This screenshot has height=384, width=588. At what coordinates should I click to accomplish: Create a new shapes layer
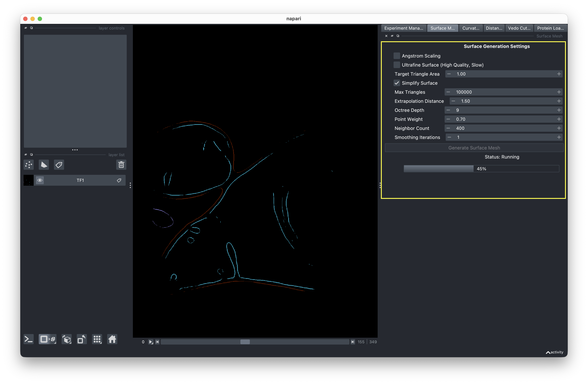click(44, 165)
